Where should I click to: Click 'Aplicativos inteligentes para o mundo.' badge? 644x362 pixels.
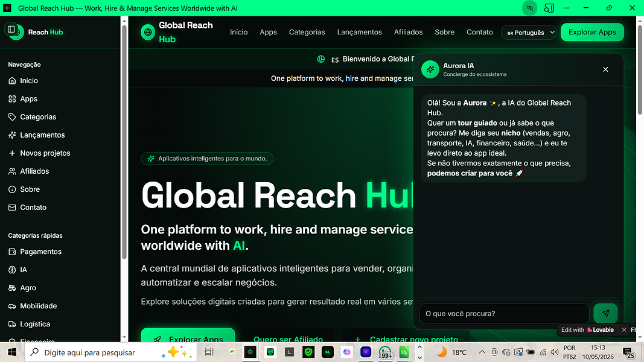(x=207, y=159)
